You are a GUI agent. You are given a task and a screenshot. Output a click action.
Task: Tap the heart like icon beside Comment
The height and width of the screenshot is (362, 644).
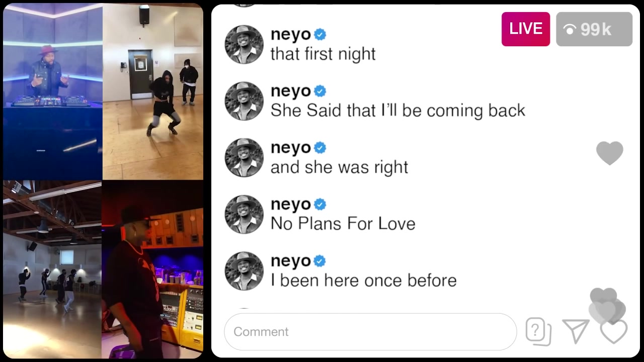pyautogui.click(x=614, y=332)
